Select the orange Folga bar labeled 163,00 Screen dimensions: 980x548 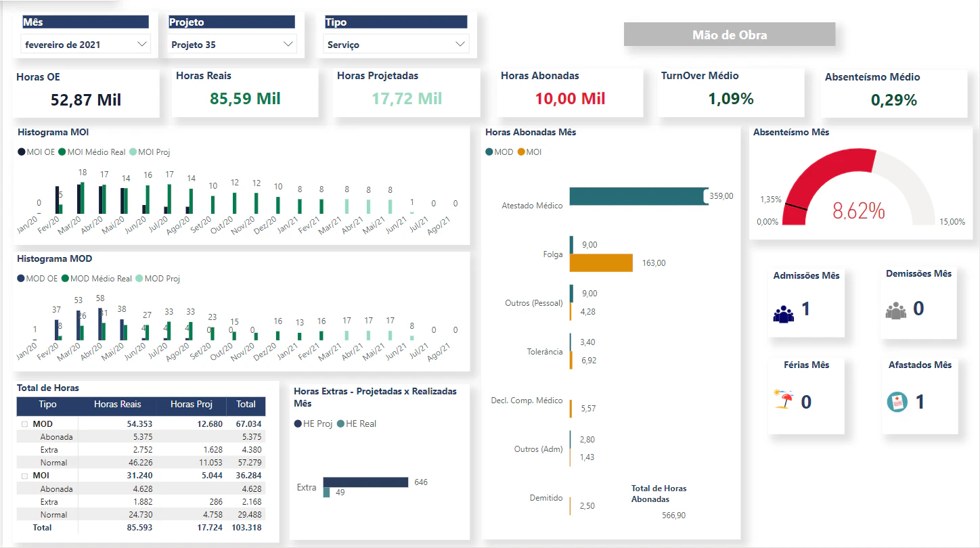(x=601, y=263)
